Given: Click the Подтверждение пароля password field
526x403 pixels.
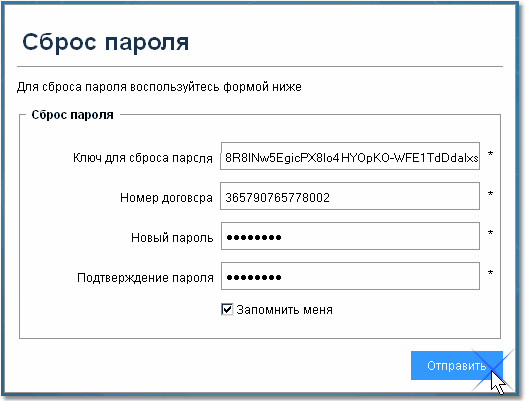Looking at the screenshot, I should click(350, 276).
